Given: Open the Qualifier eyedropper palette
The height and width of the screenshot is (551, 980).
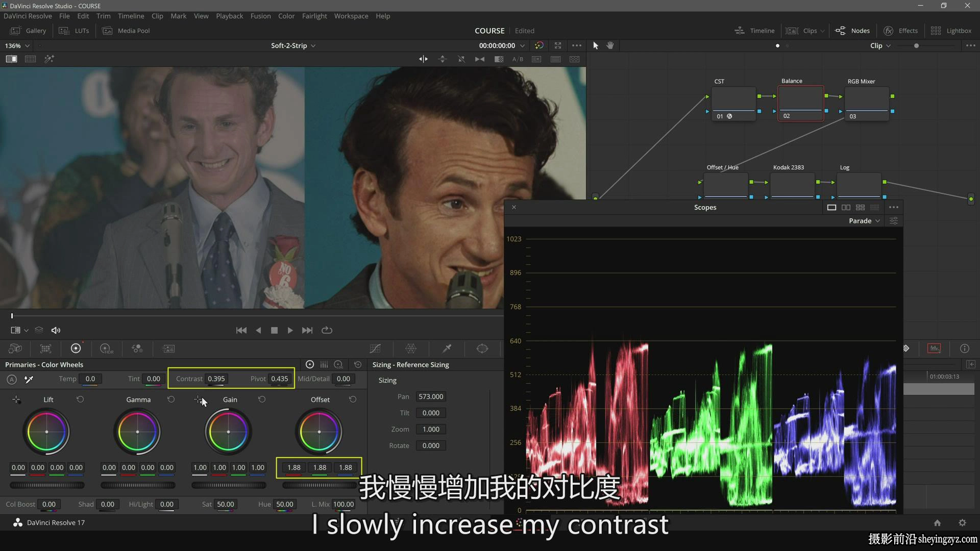Looking at the screenshot, I should coord(447,348).
